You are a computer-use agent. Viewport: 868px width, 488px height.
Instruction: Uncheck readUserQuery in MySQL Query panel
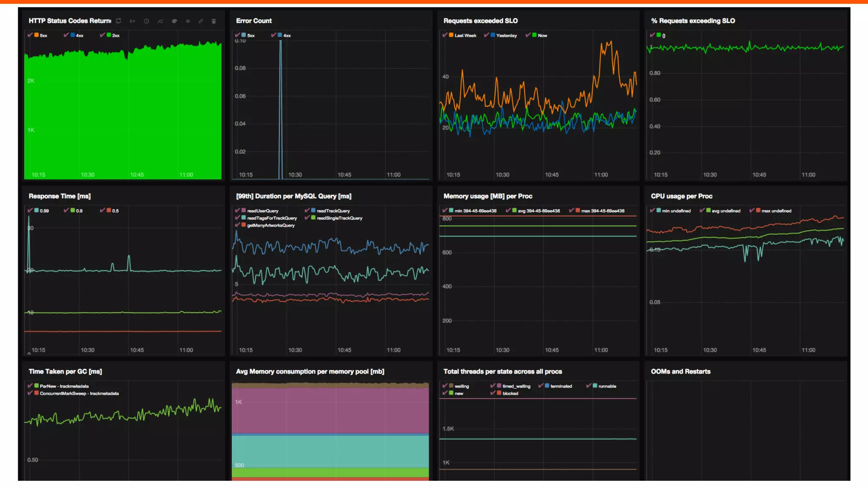click(x=238, y=211)
